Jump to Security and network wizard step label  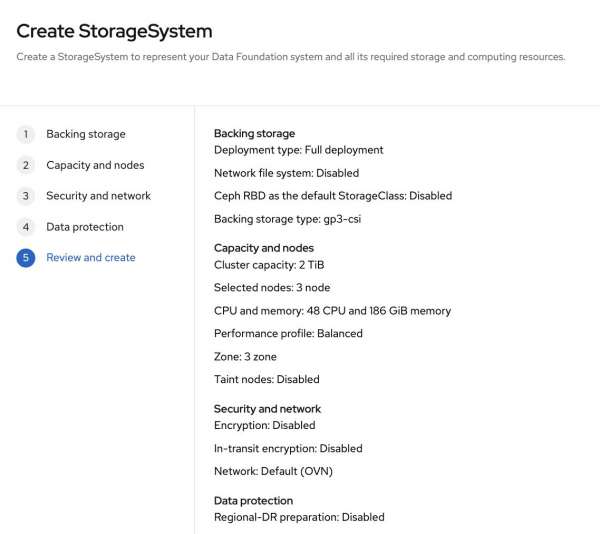(98, 196)
